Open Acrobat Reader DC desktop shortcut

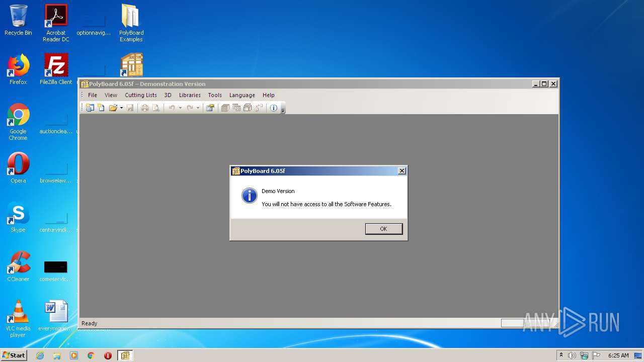(56, 23)
